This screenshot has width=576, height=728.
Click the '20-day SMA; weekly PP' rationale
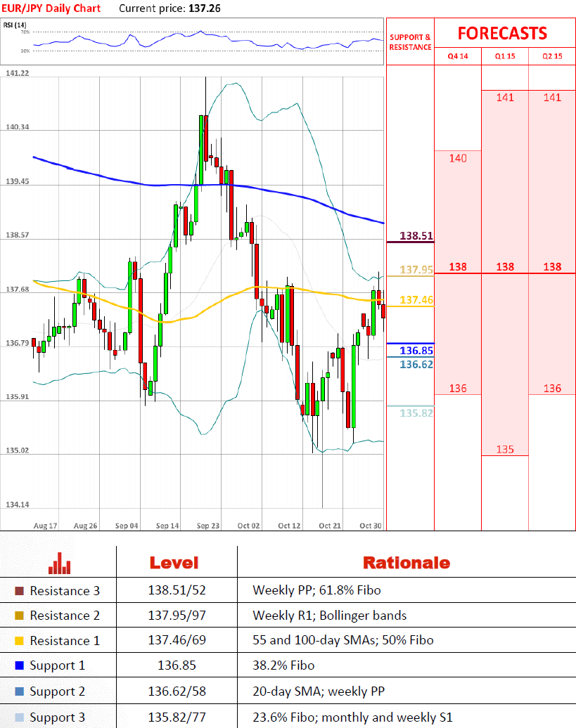[318, 691]
